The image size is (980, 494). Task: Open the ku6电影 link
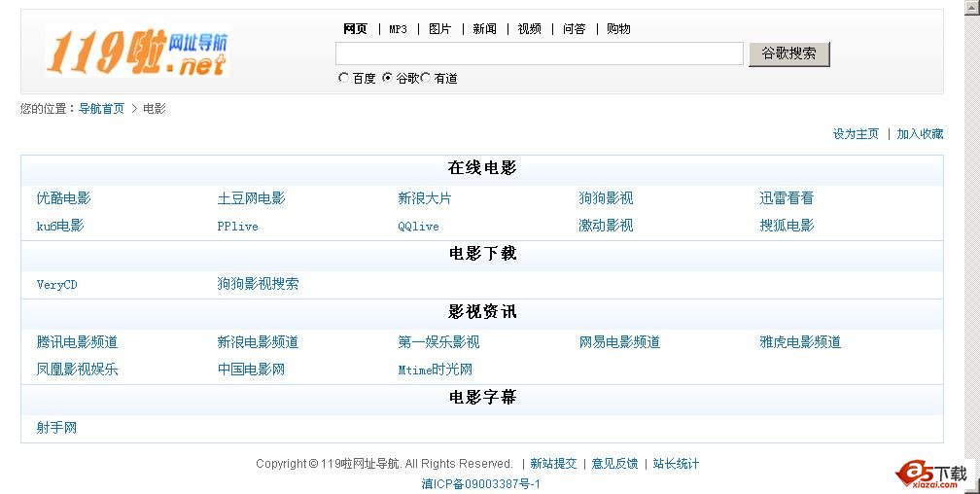tap(60, 226)
